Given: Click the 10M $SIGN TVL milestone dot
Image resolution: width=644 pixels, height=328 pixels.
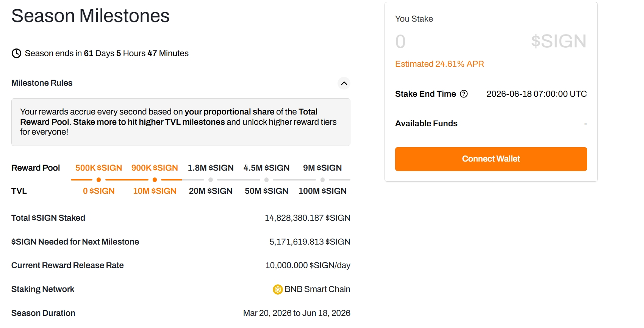Looking at the screenshot, I should (155, 180).
